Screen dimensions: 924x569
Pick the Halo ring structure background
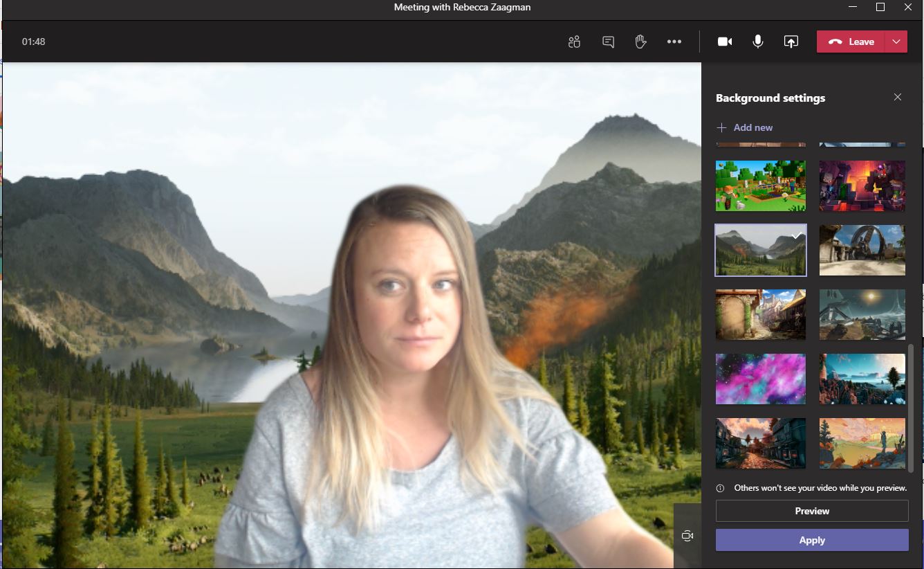click(862, 250)
